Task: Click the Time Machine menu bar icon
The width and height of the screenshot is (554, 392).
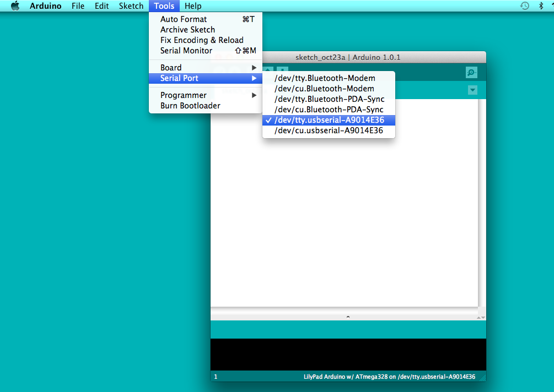Action: (525, 6)
